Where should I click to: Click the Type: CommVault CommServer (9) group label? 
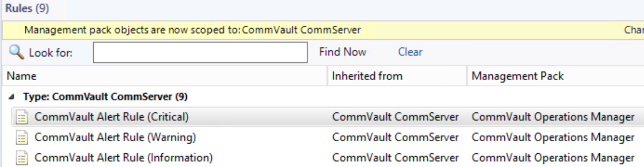[x=105, y=97]
